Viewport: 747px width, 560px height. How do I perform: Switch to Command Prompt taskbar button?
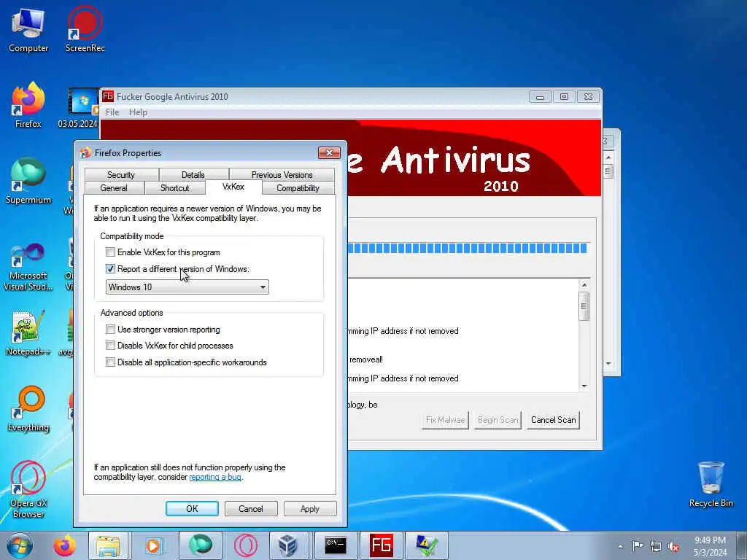coord(336,545)
